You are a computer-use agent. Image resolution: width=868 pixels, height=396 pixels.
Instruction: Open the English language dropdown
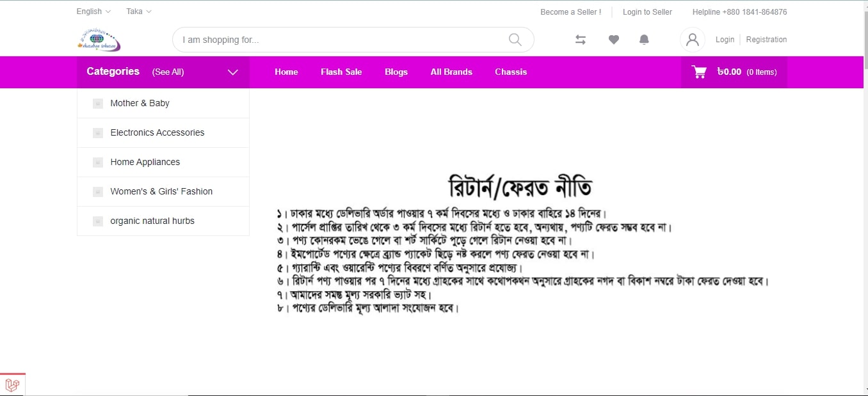click(x=93, y=12)
